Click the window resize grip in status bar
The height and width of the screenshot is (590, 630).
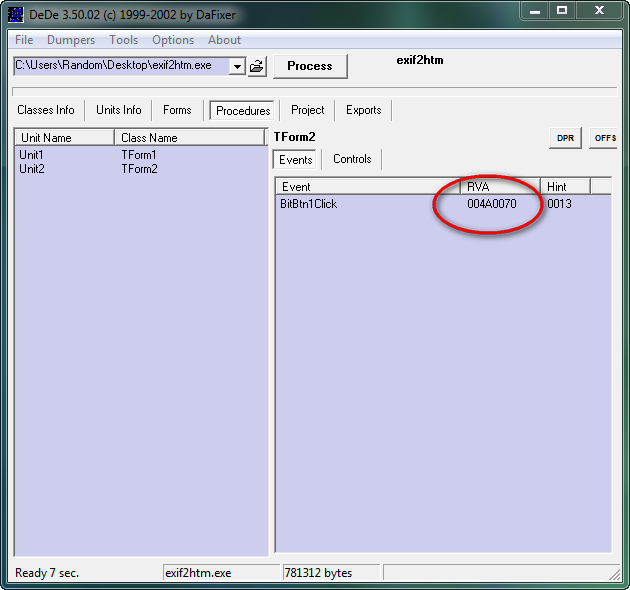[615, 575]
